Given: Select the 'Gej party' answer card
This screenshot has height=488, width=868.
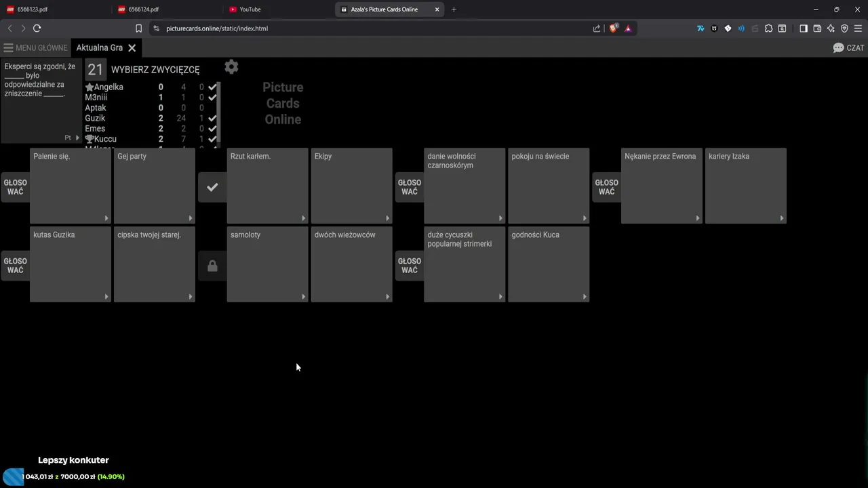Looking at the screenshot, I should coord(155,186).
